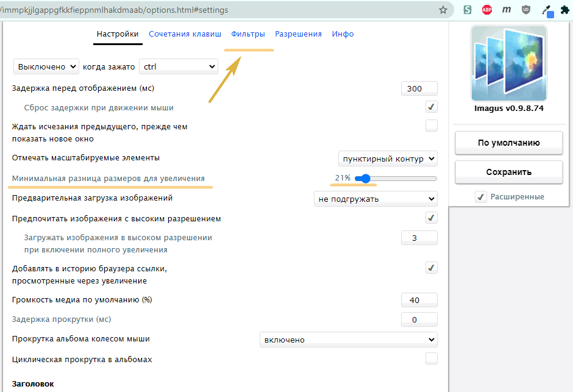
Task: Toggle 'Циклическая прокрутка в альбомах' checkbox
Action: pos(431,358)
